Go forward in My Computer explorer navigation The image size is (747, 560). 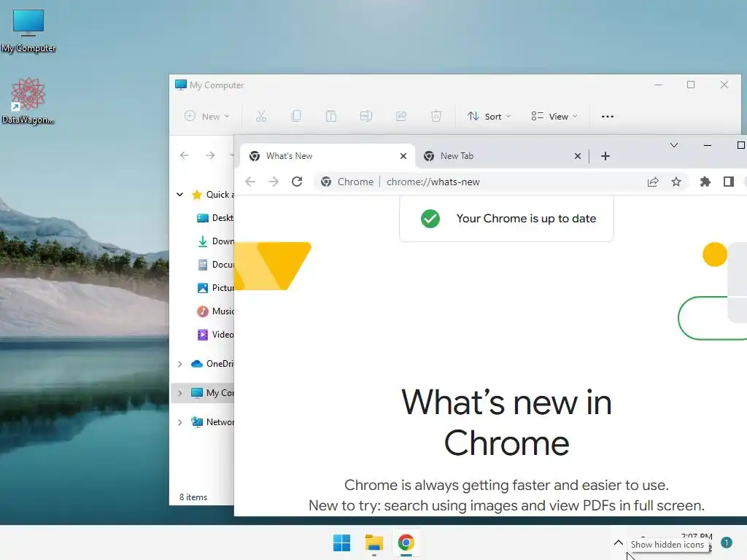click(210, 156)
